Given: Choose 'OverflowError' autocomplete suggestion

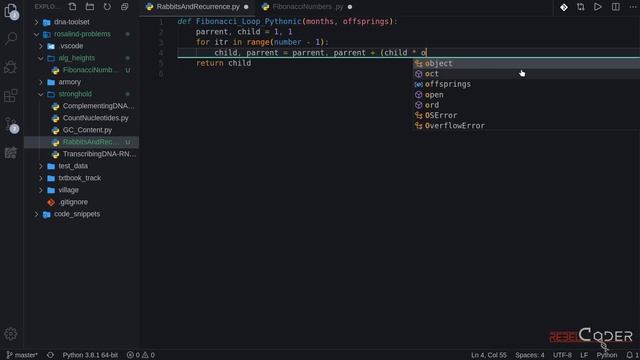Looking at the screenshot, I should (x=527, y=126).
